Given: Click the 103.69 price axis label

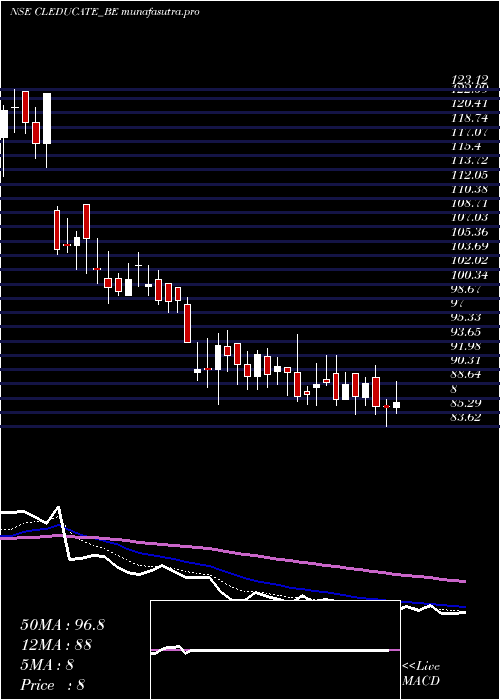Looking at the screenshot, I should click(469, 246).
